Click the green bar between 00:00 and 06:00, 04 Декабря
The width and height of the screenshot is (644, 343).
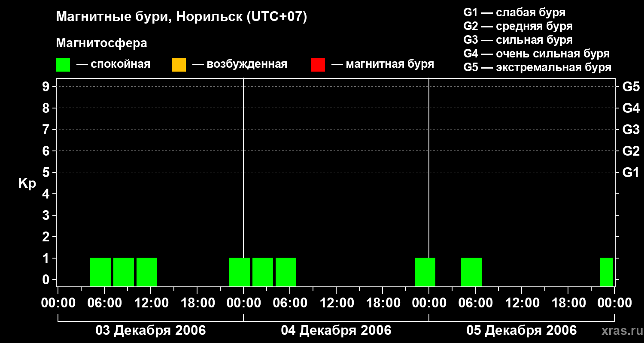click(263, 272)
